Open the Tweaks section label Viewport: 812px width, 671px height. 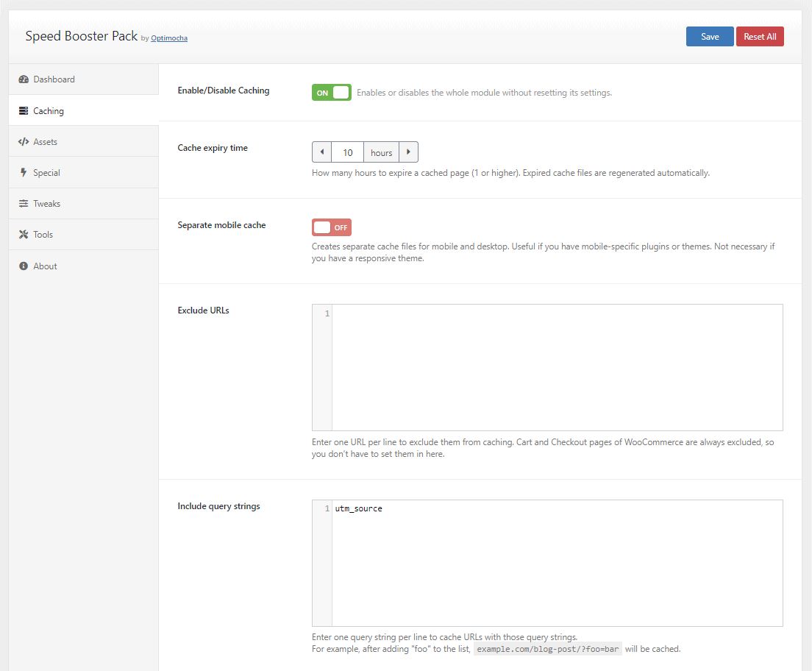click(x=46, y=204)
